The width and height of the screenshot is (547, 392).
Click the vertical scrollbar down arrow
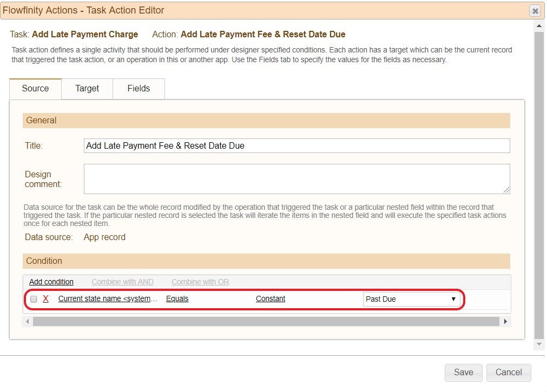click(538, 344)
